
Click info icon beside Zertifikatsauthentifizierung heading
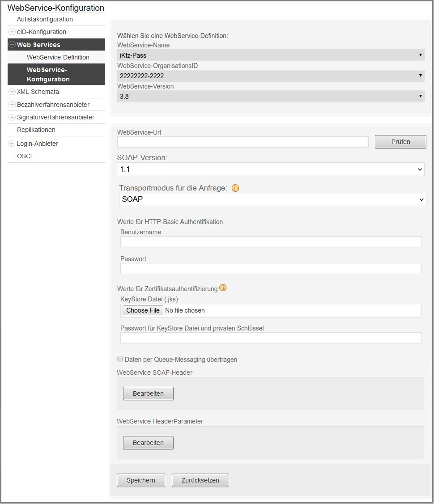[x=223, y=288]
